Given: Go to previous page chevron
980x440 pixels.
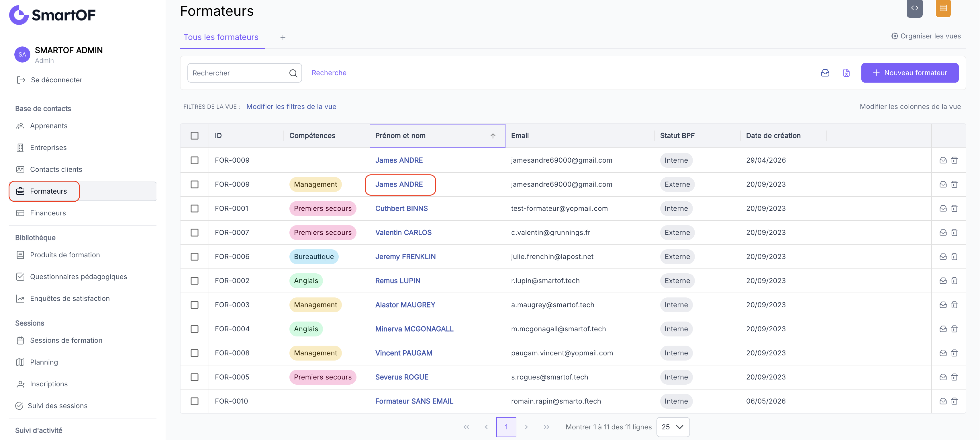Looking at the screenshot, I should 486,427.
